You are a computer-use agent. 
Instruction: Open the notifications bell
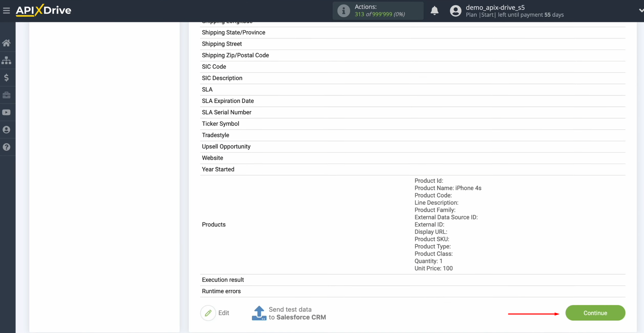coord(435,11)
